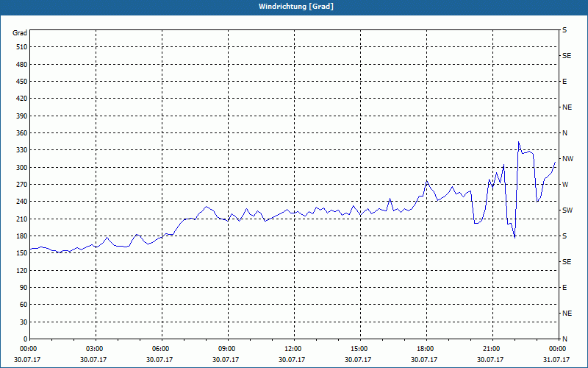Select the 120 axis value

[x=22, y=270]
